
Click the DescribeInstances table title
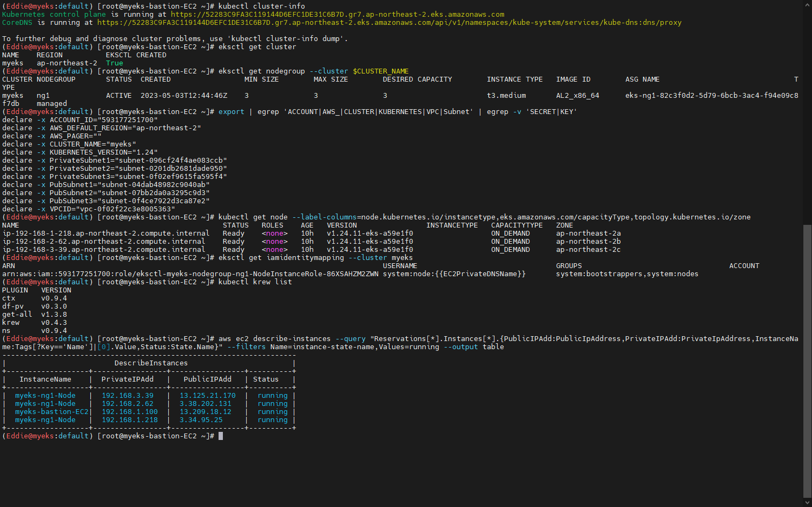(151, 363)
